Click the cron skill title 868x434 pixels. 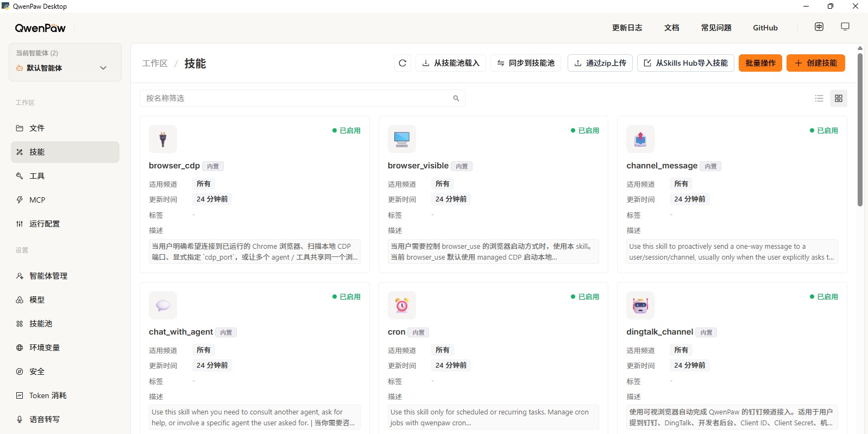point(397,332)
